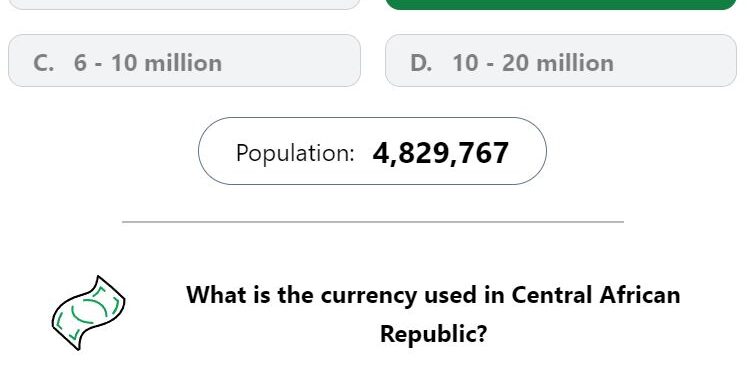The width and height of the screenshot is (750, 375).
Task: Choose the partially visible gray answer above C
Action: [184, 4]
